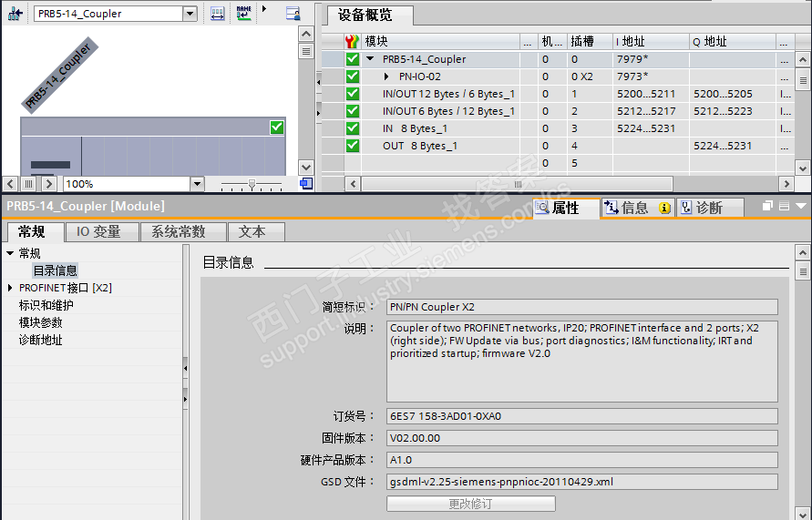
Task: Open the 信息 info tab
Action: point(638,208)
